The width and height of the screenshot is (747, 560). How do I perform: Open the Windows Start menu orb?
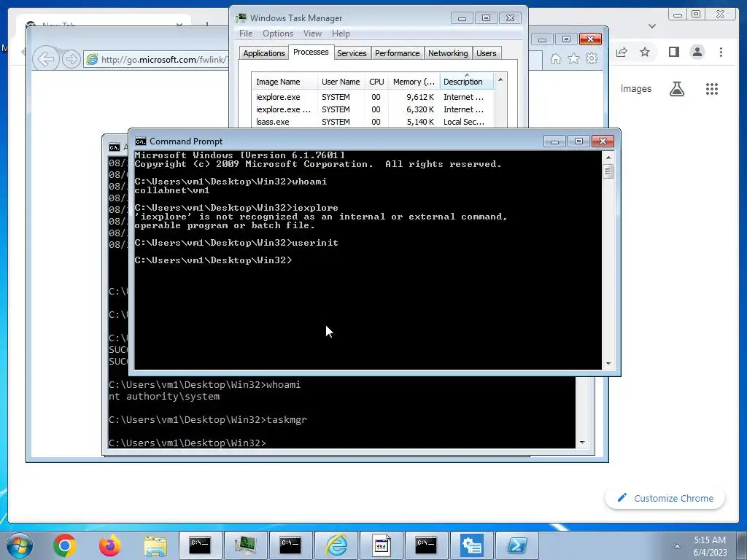19,545
